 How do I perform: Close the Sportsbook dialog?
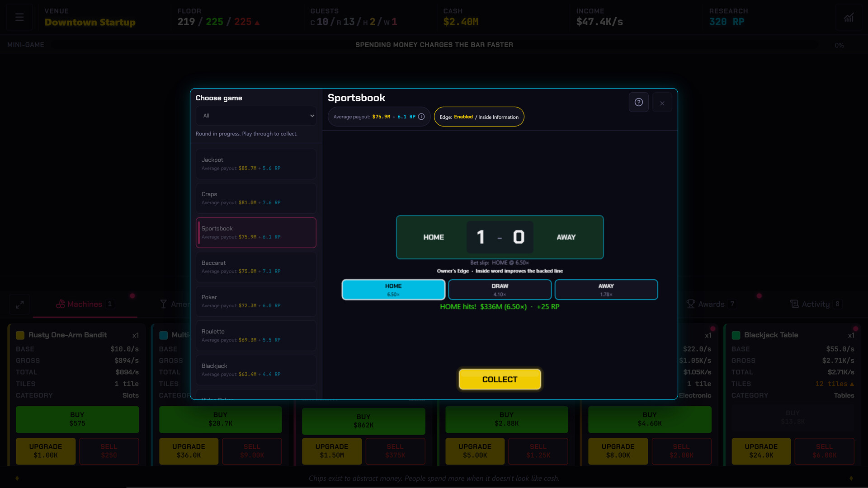point(662,103)
